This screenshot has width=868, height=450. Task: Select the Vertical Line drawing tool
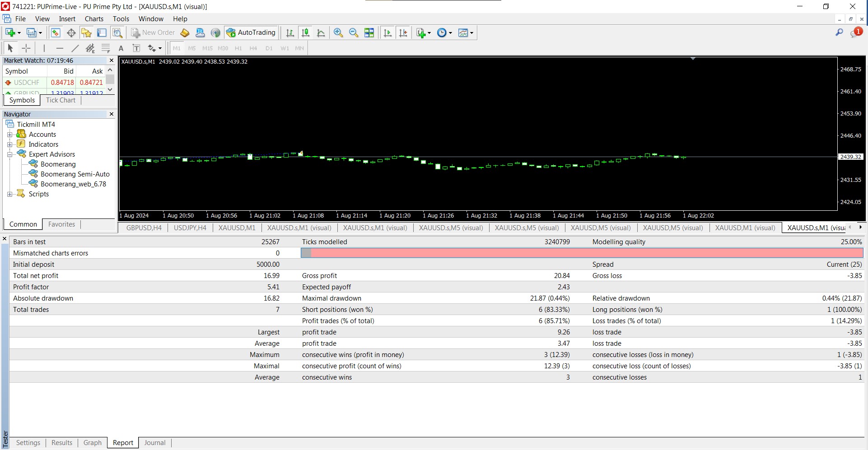tap(44, 48)
